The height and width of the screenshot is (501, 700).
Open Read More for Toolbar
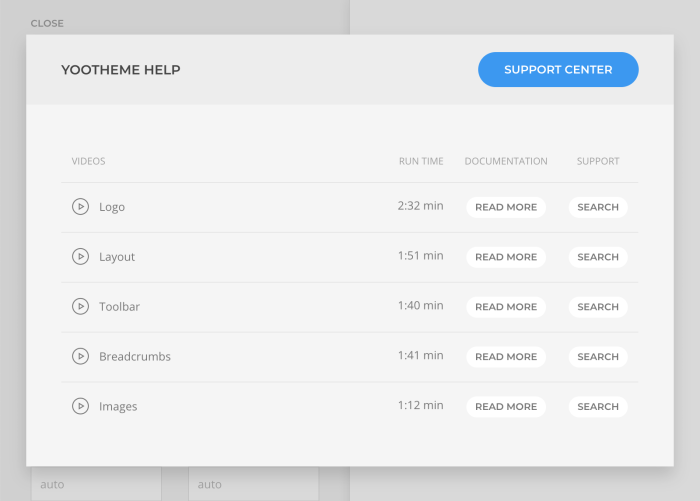(x=506, y=307)
